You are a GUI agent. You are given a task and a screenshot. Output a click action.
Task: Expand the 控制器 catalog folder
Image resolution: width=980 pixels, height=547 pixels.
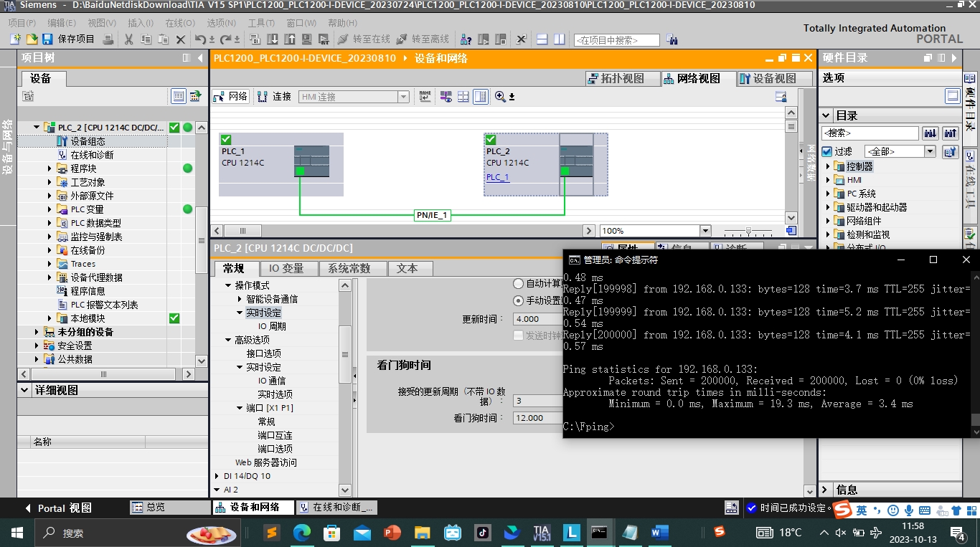click(828, 166)
